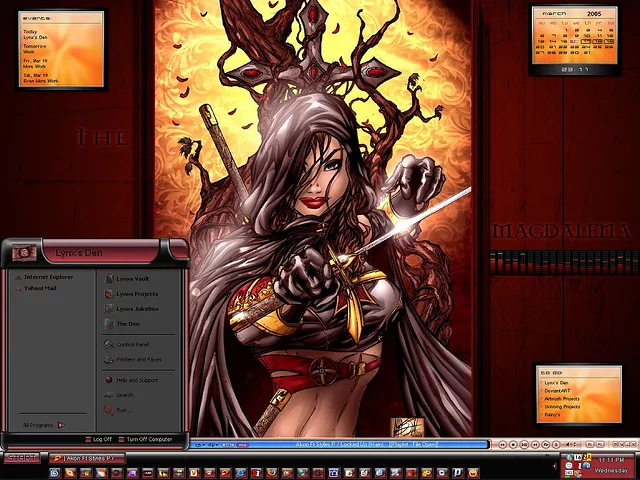The height and width of the screenshot is (480, 640).
Task: Open the purple quick launch icon
Action: point(132,473)
